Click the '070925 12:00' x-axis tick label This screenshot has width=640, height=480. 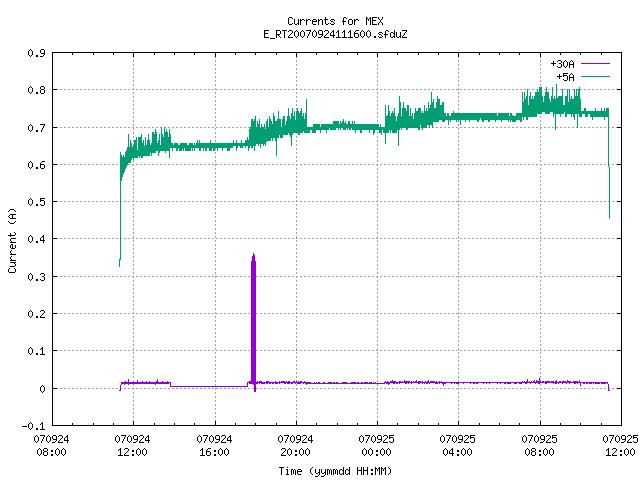pos(620,446)
